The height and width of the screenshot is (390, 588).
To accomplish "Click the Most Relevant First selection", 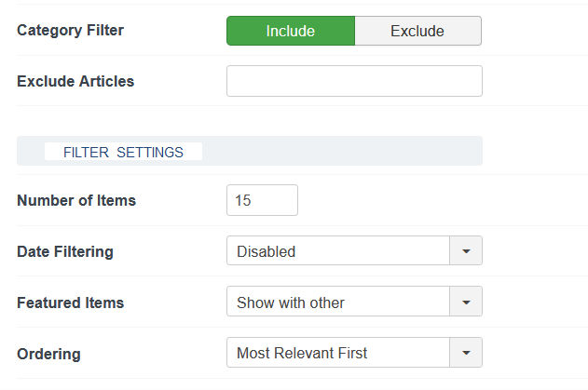I will click(337, 353).
